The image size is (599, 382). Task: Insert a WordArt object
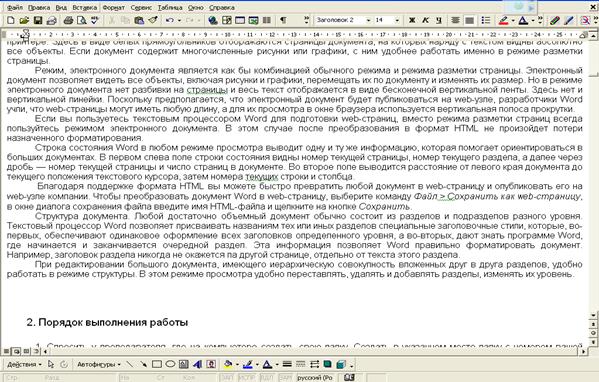[x=197, y=364]
